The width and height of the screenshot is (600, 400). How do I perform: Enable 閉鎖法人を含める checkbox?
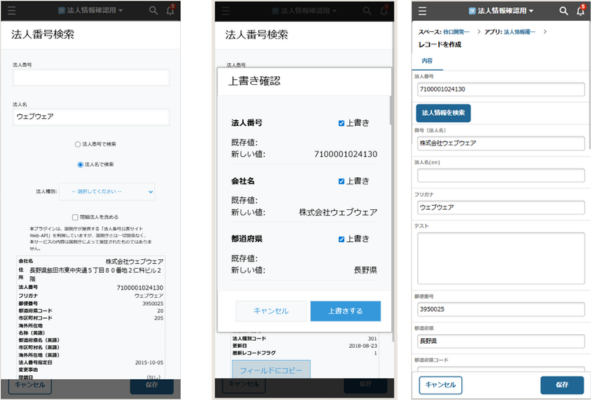coord(75,216)
